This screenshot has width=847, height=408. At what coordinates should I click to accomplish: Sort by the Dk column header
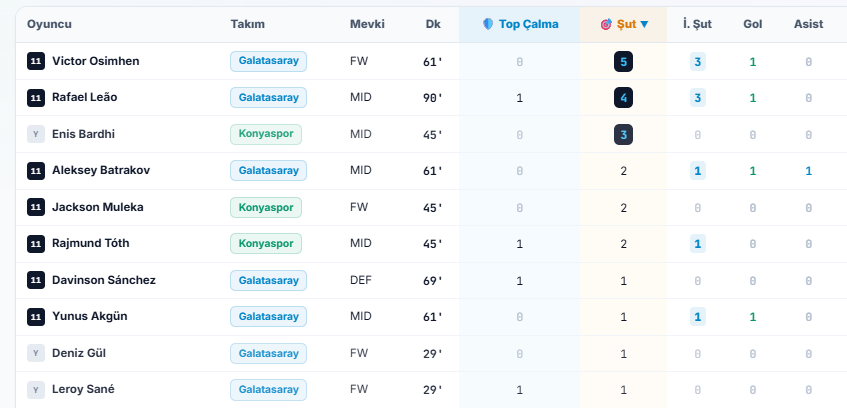pos(433,24)
